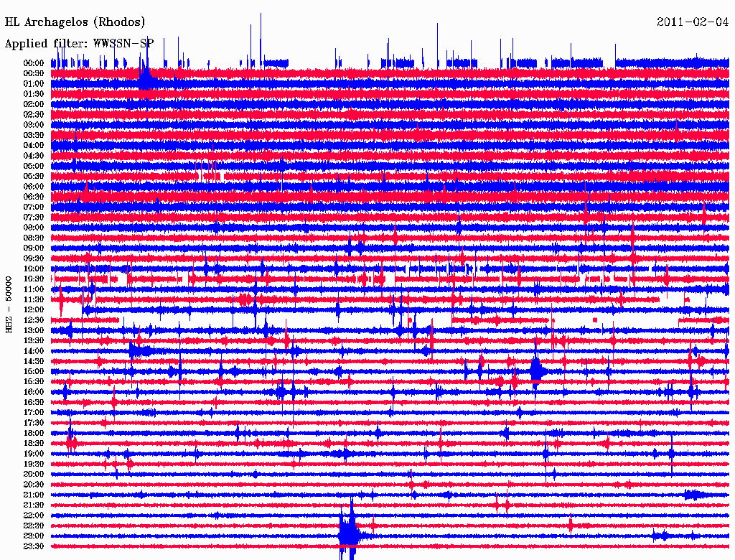The height and width of the screenshot is (560, 735).
Task: Select the 14:30 time label
Action: 34,362
